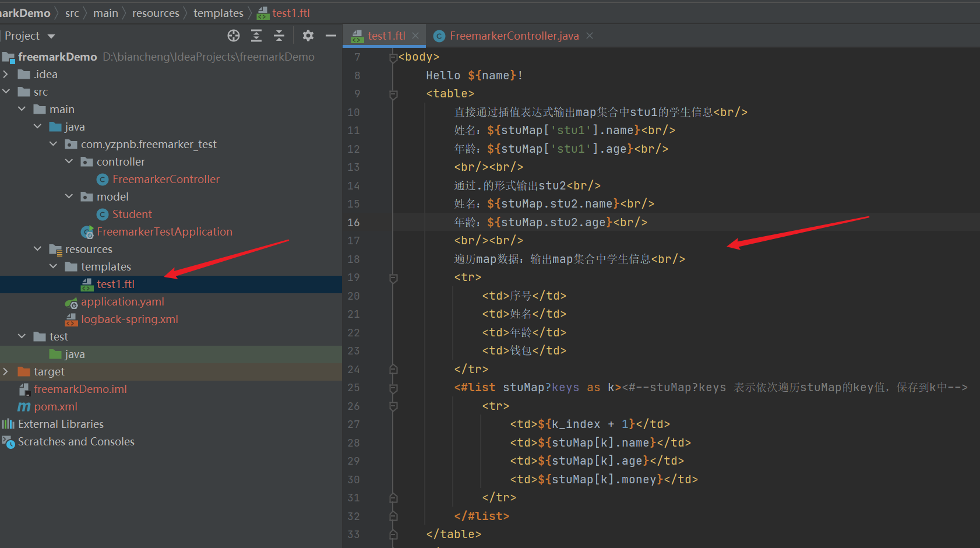Image resolution: width=980 pixels, height=548 pixels.
Task: Click line number 16 in gutter
Action: 354,222
